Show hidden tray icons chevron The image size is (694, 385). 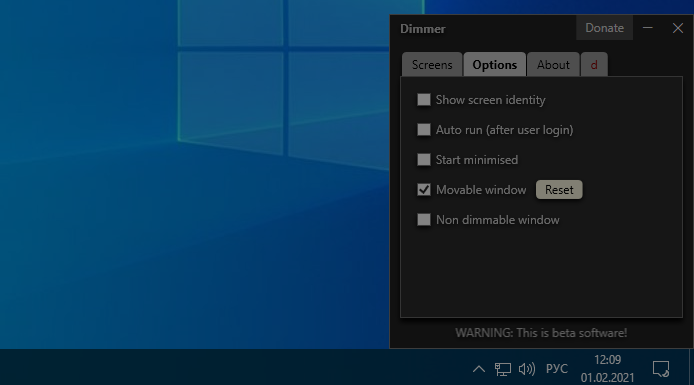[478, 369]
